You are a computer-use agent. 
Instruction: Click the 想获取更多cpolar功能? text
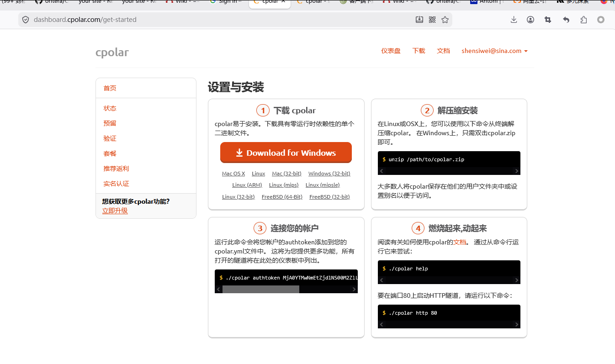click(136, 201)
